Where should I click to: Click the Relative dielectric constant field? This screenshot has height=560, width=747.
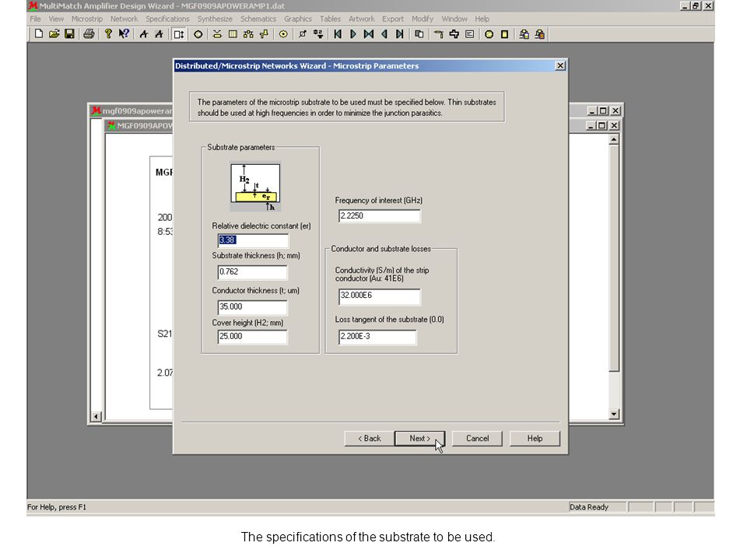pyautogui.click(x=253, y=240)
